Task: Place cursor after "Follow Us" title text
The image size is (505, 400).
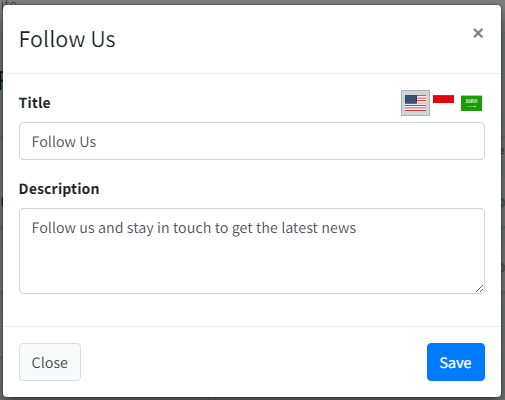Action: [97, 142]
